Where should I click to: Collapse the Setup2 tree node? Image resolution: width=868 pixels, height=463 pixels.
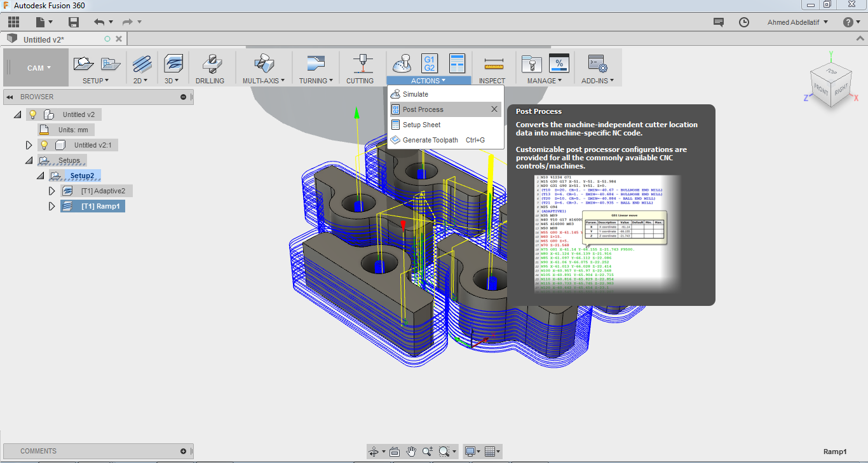coord(41,176)
